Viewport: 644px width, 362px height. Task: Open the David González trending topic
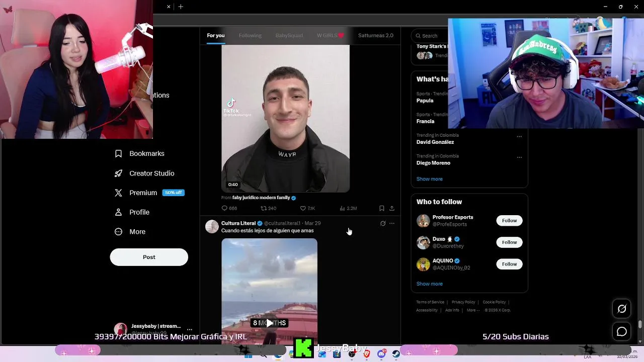pos(435,142)
